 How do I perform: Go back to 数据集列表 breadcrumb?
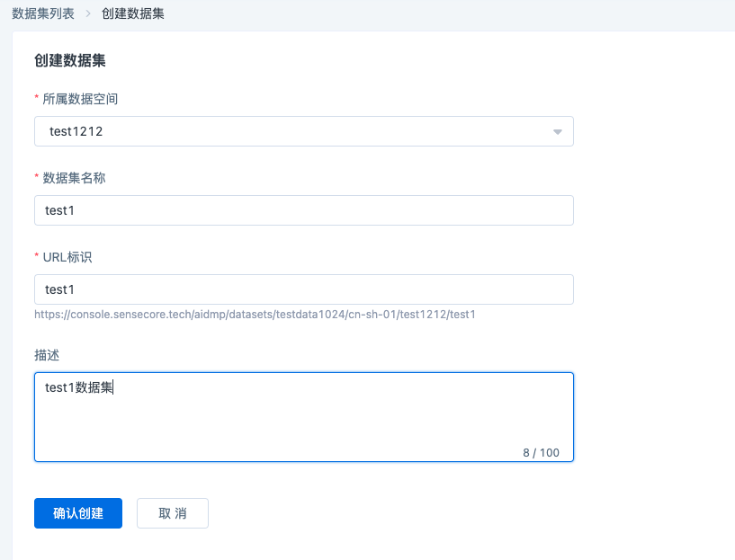[x=43, y=14]
